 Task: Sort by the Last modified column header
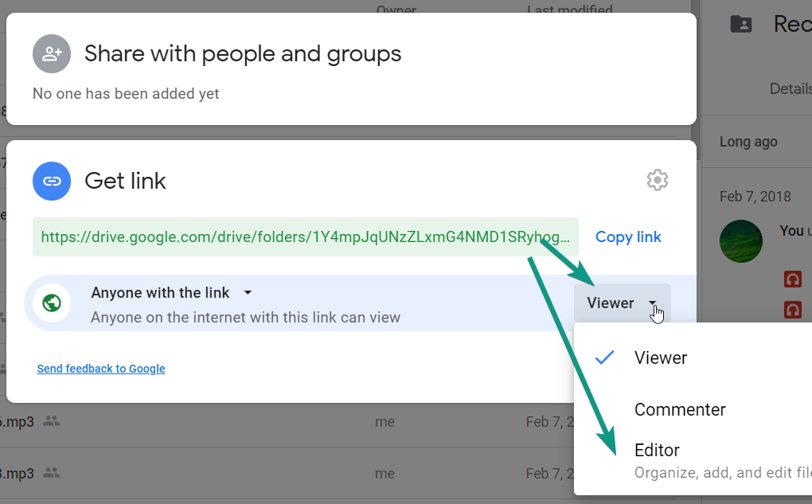pyautogui.click(x=569, y=10)
